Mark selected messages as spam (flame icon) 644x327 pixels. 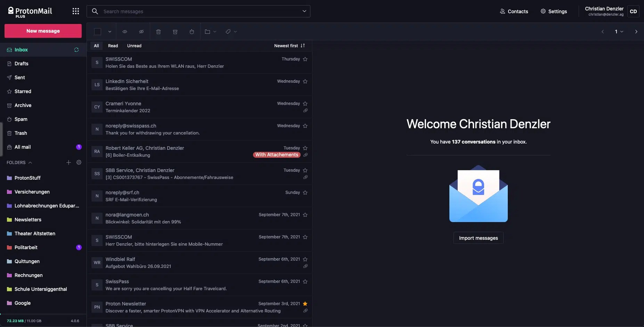(x=192, y=32)
